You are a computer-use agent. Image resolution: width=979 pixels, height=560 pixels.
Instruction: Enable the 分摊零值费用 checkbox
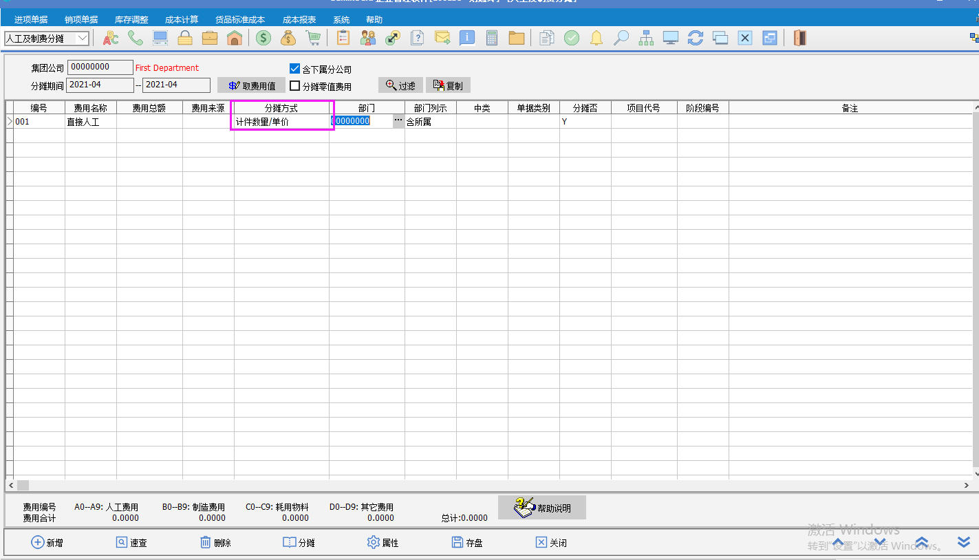point(295,86)
